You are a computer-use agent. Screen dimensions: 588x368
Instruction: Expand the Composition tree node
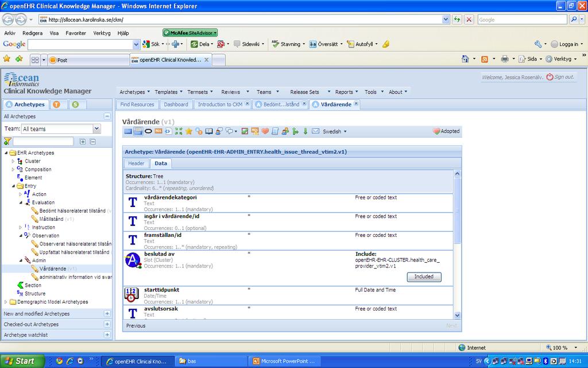pos(14,170)
